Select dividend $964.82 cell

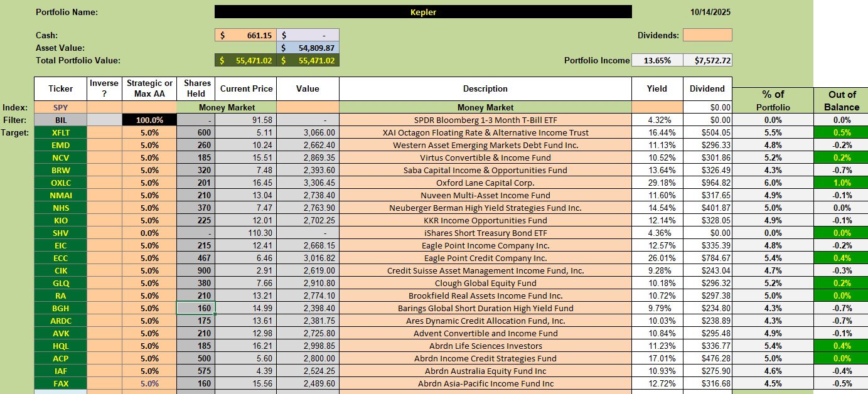[707, 183]
